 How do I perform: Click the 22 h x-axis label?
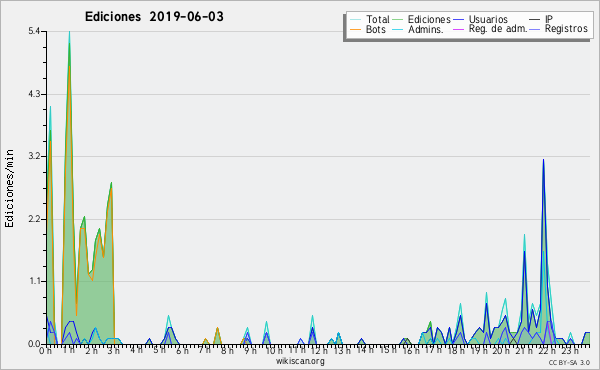tap(546, 350)
